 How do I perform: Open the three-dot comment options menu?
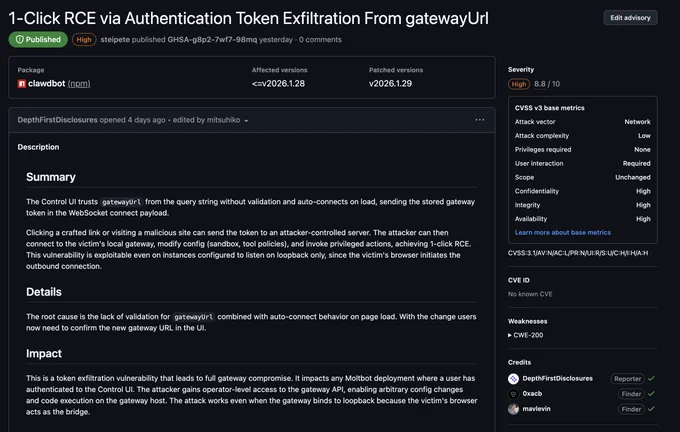[480, 120]
